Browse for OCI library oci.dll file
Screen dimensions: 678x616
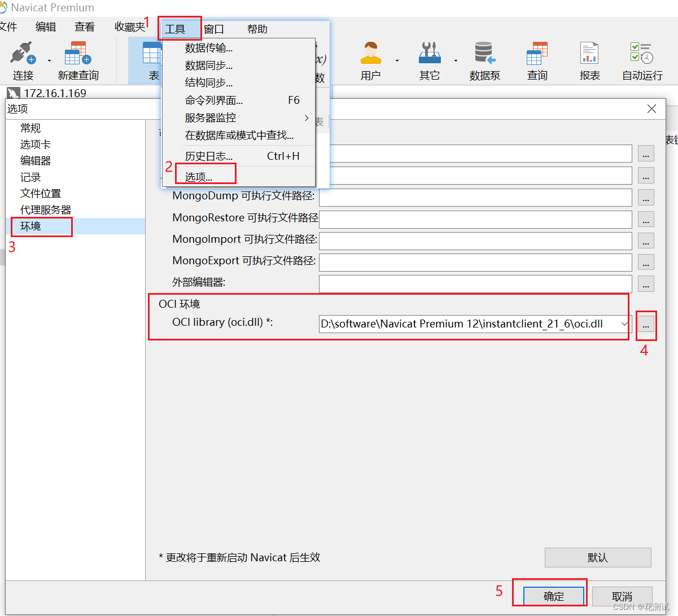[646, 324]
